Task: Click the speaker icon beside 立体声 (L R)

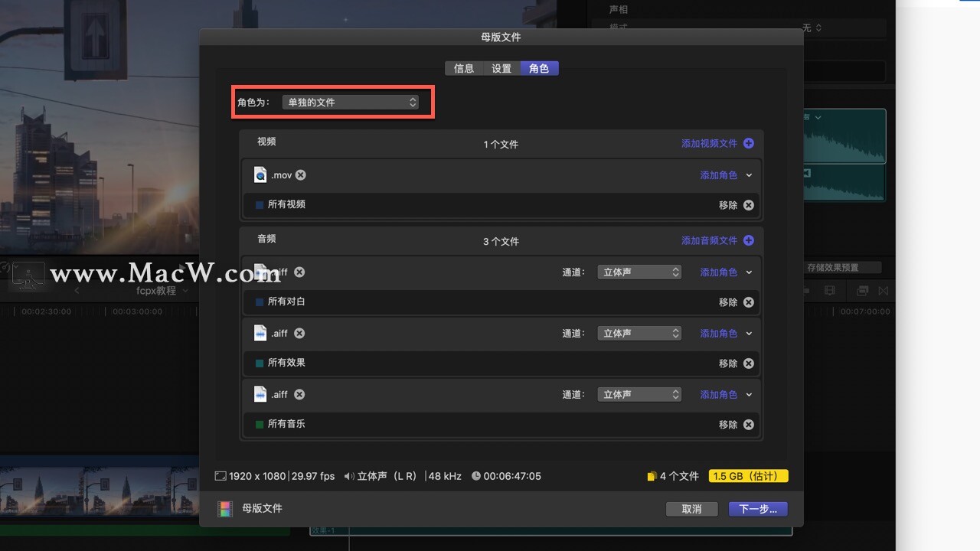Action: coord(349,476)
